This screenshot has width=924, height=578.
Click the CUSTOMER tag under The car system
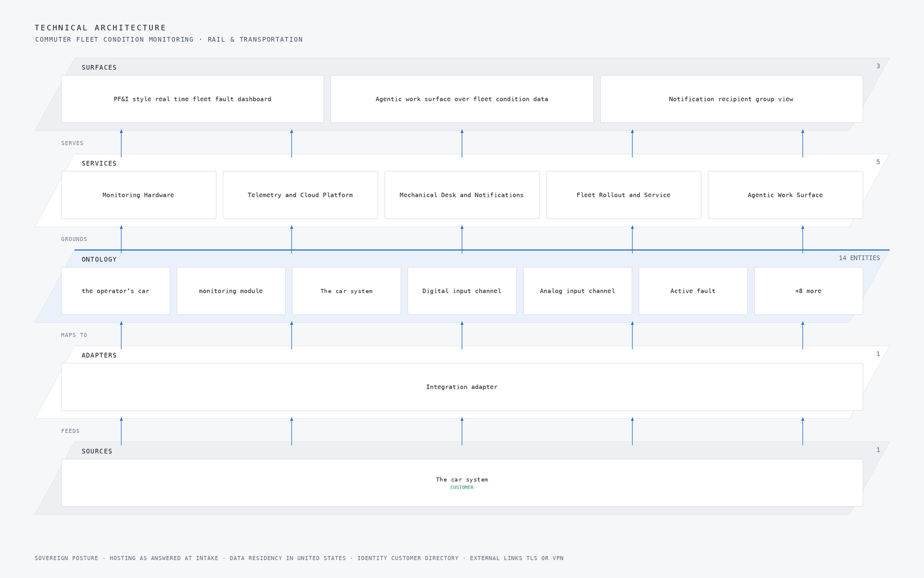(462, 487)
